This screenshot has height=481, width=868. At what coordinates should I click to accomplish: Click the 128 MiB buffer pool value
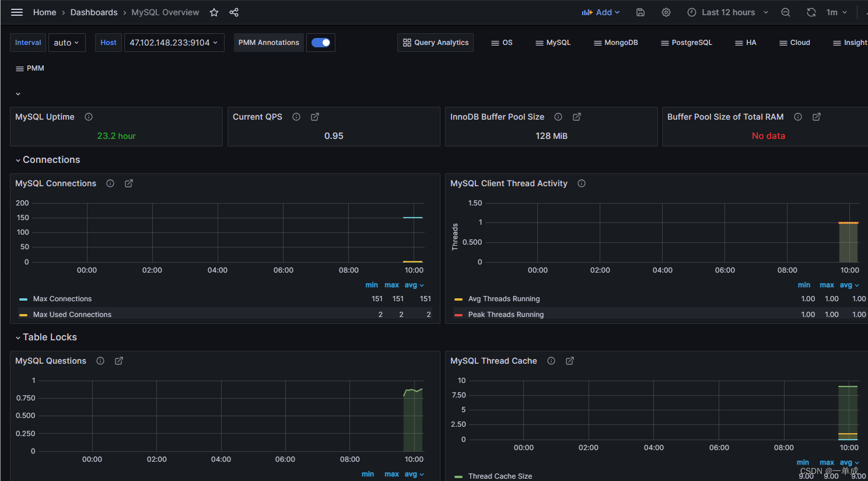coord(551,136)
